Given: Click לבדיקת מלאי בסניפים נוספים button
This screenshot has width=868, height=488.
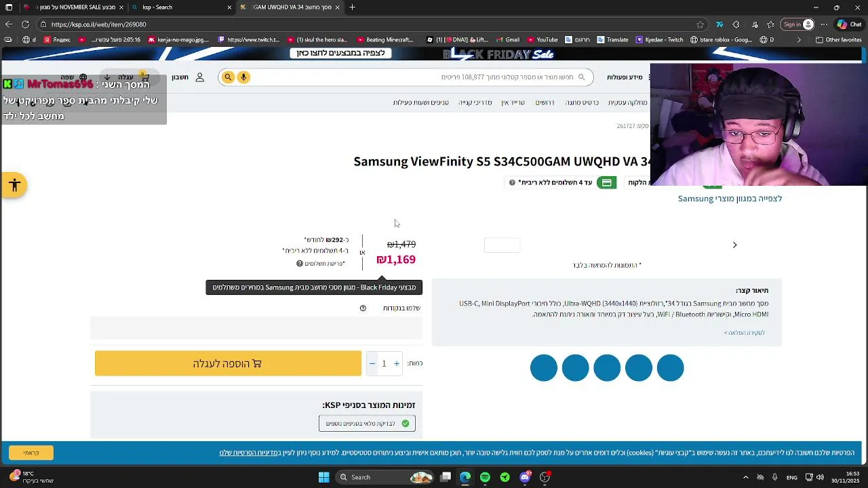Looking at the screenshot, I should click(367, 424).
